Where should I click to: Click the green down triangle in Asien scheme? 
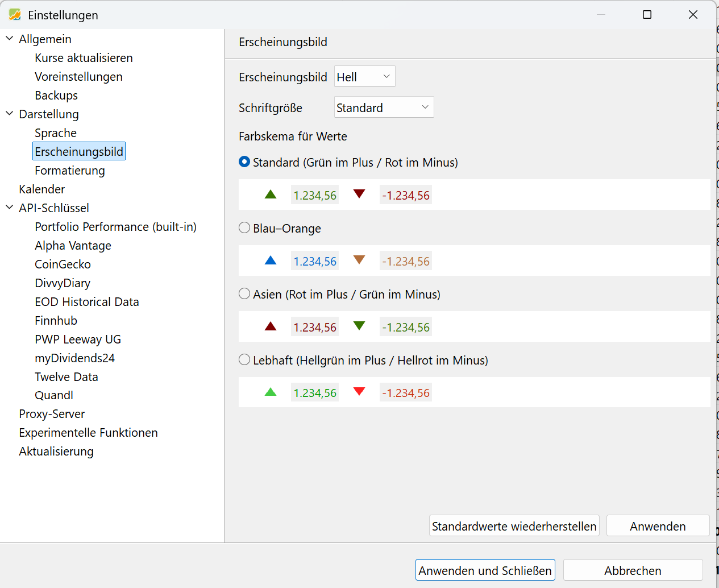[x=359, y=326]
